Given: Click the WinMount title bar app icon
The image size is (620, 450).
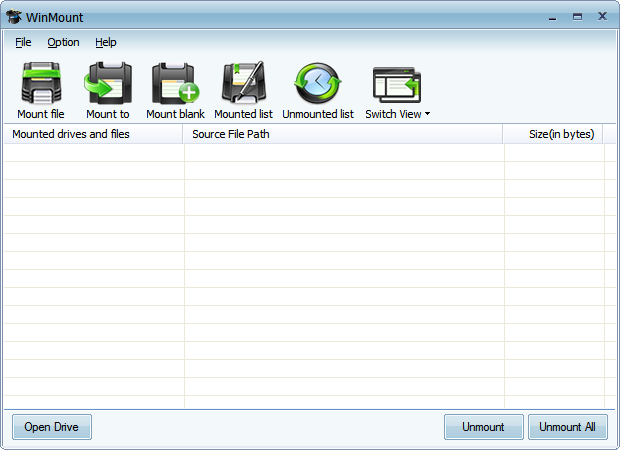Looking at the screenshot, I should 13,17.
